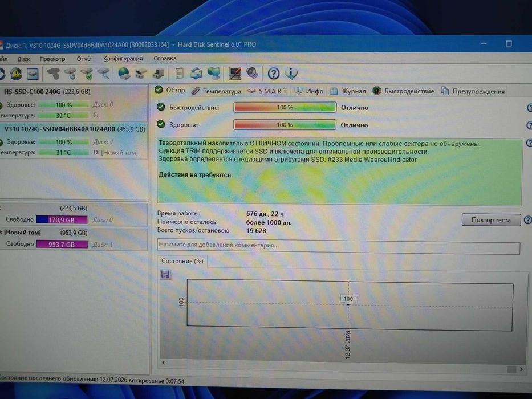The image size is (532, 399).
Task: Switch to the Журнал tab
Action: coord(348,91)
